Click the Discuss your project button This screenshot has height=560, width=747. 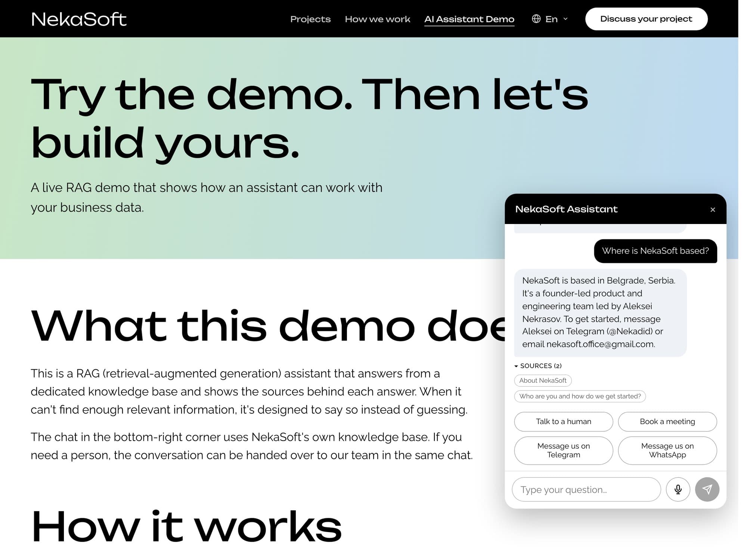(x=646, y=19)
